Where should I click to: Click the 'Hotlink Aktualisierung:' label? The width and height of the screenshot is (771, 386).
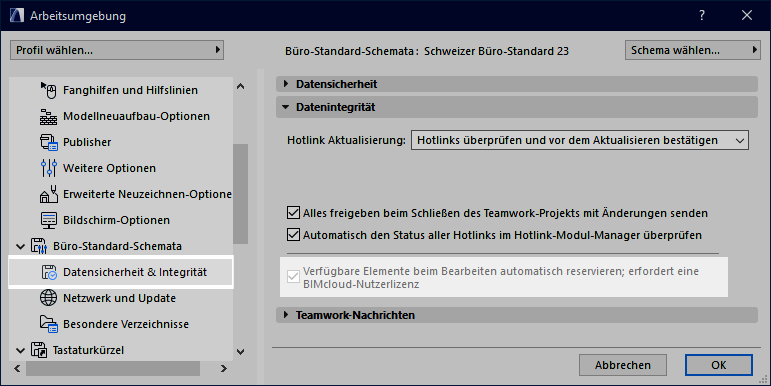click(x=346, y=140)
